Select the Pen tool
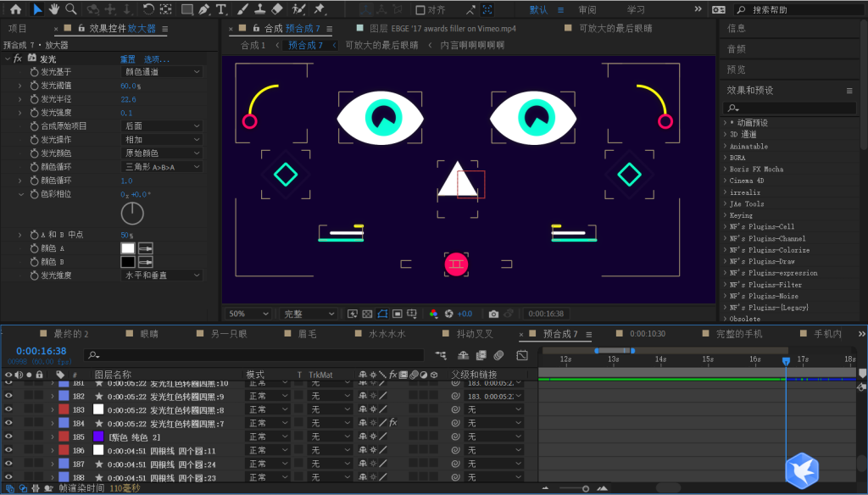This screenshot has width=868, height=495. [x=203, y=9]
